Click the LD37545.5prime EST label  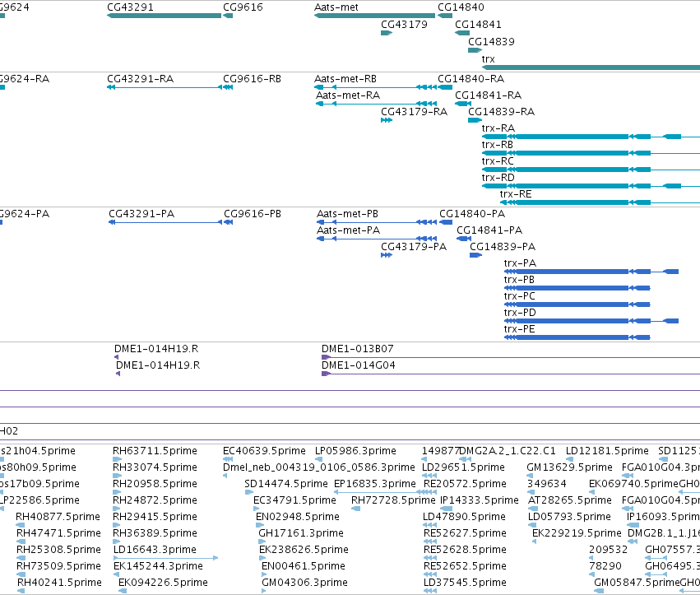(465, 583)
